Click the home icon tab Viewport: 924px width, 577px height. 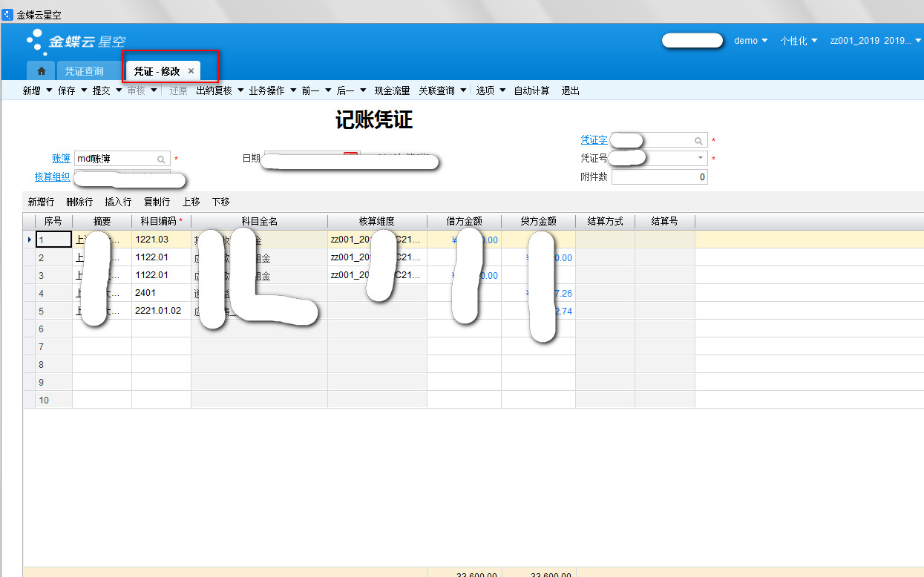click(42, 71)
